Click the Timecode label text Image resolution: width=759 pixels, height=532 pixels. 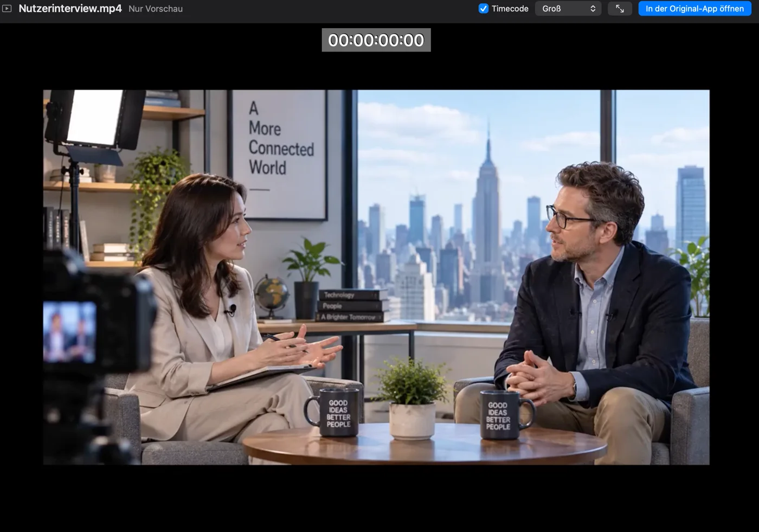pos(510,9)
